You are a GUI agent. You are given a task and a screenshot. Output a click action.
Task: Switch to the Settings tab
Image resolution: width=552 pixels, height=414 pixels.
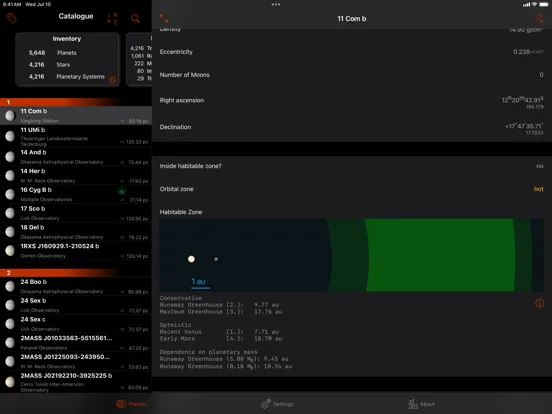(277, 404)
